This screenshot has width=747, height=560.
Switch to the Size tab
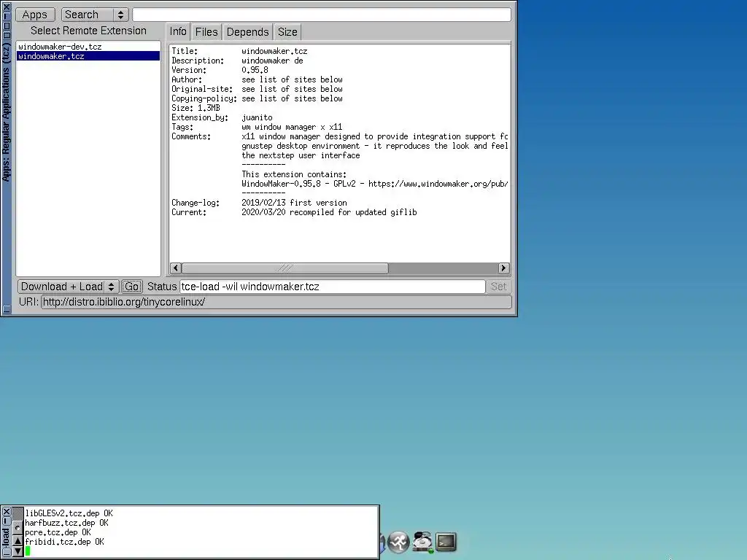(287, 32)
